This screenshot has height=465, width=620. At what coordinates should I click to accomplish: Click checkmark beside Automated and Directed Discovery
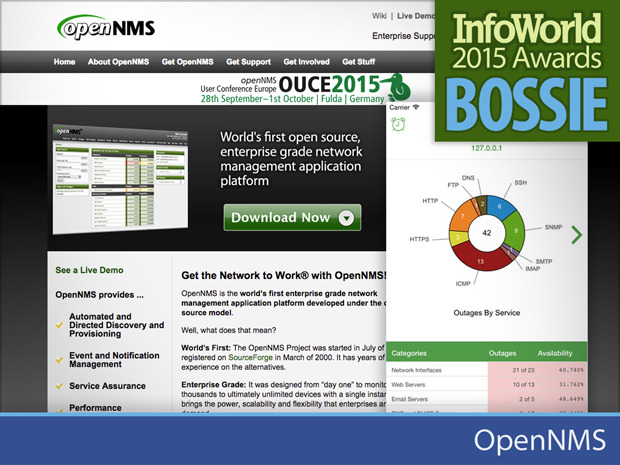(59, 325)
